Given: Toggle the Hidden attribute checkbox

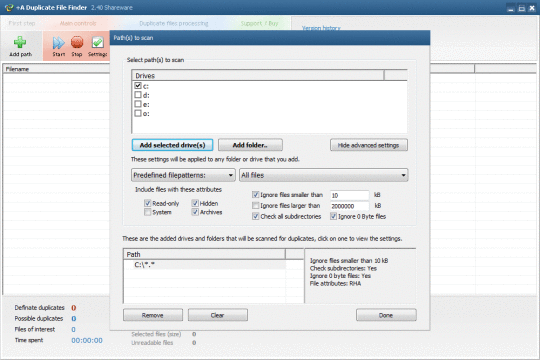Looking at the screenshot, I should pos(195,203).
